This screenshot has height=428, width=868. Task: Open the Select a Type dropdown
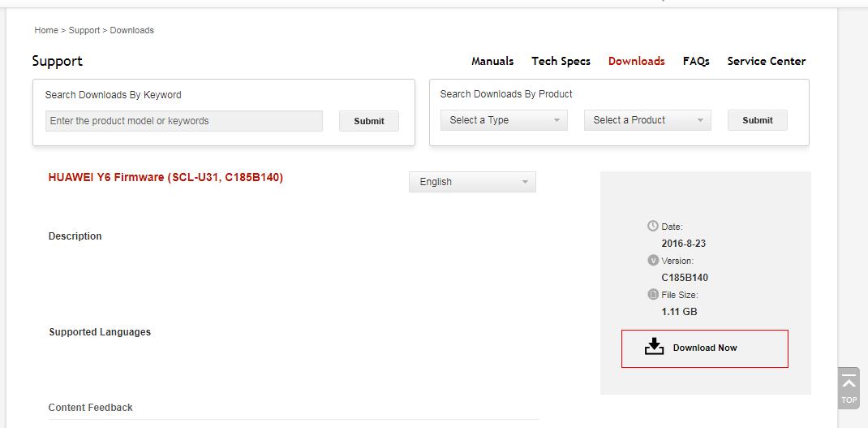504,120
